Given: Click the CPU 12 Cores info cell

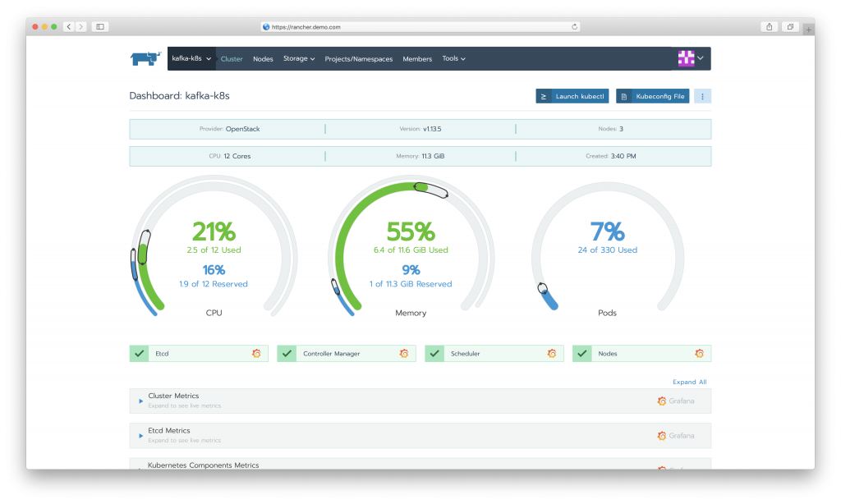Looking at the screenshot, I should tap(230, 157).
